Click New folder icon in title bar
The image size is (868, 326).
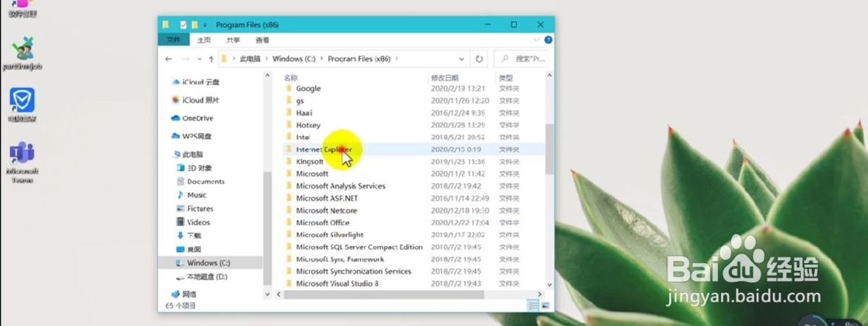point(195,25)
